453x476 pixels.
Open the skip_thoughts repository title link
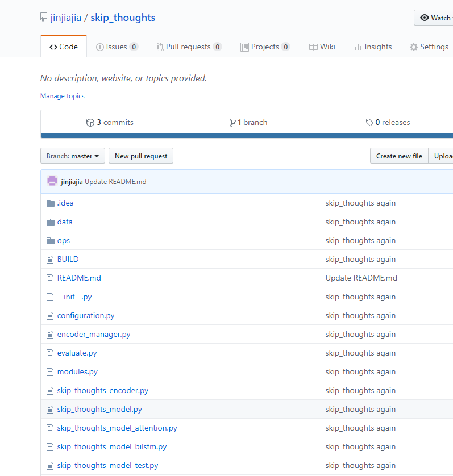point(123,18)
